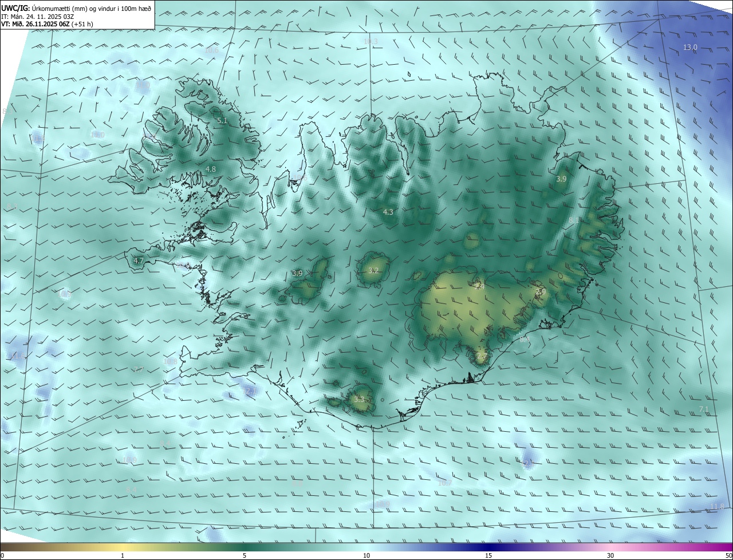The width and height of the screenshot is (733, 560).
Task: Click the 2.9 value on the map
Action: [541, 291]
